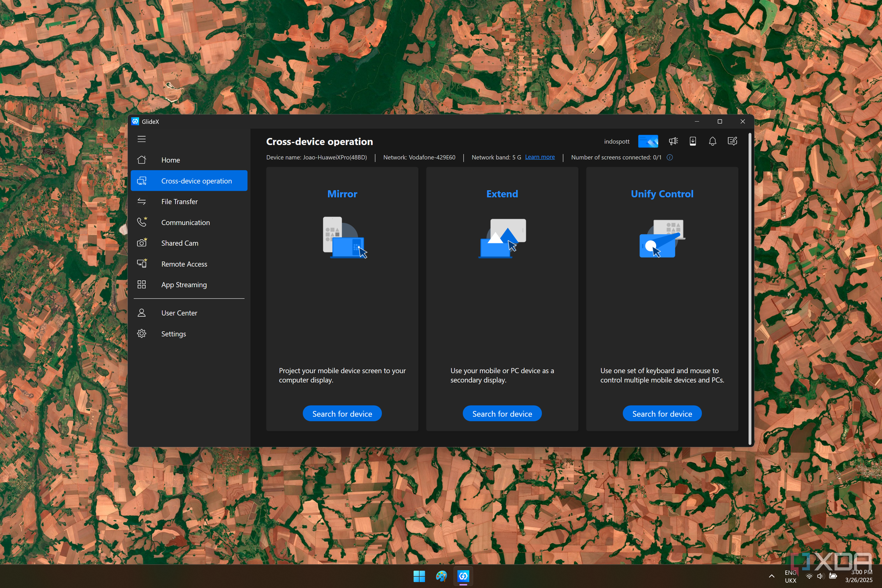This screenshot has height=588, width=882.
Task: Search for device under Extend
Action: click(x=502, y=414)
